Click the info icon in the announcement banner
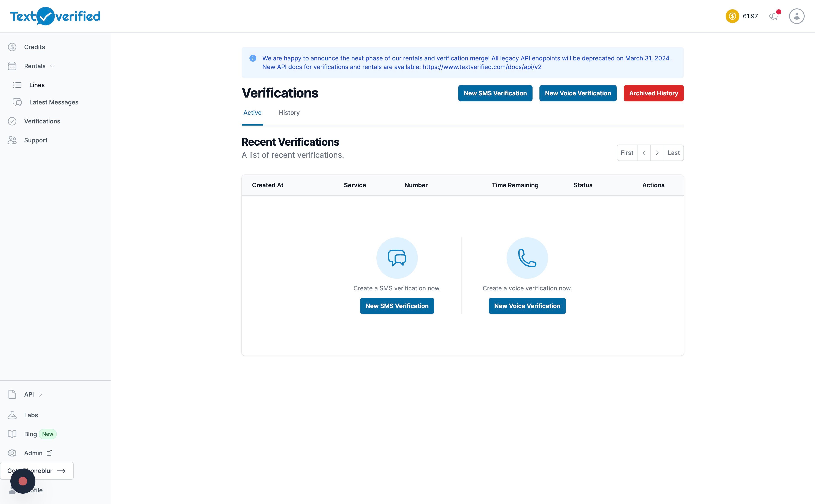815x504 pixels. (253, 58)
